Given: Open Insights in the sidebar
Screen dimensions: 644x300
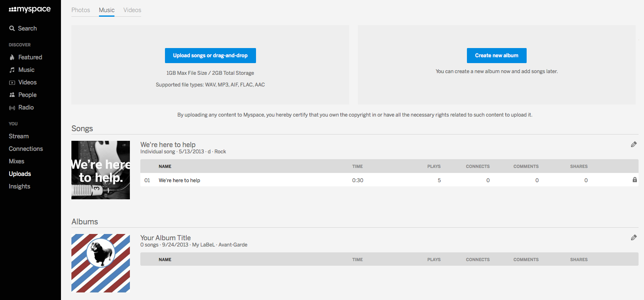Looking at the screenshot, I should (20, 186).
